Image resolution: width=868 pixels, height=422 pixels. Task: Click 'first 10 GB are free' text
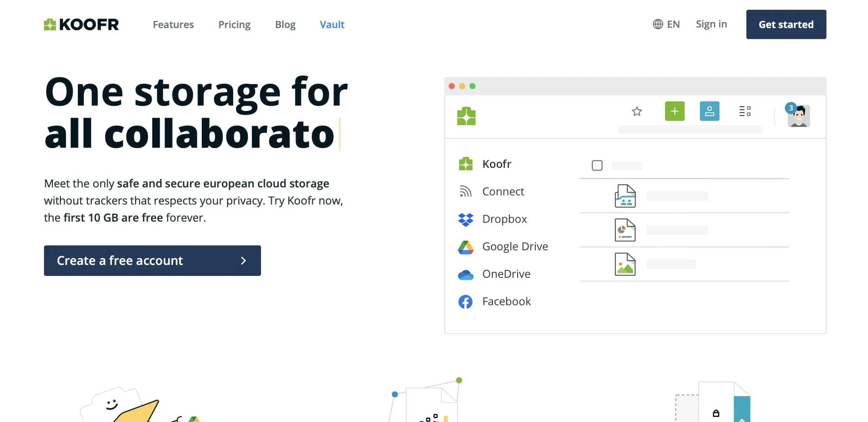coord(113,217)
